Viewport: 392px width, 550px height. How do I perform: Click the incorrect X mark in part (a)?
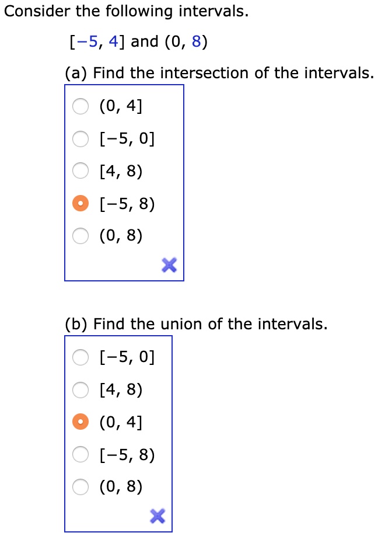(x=169, y=266)
